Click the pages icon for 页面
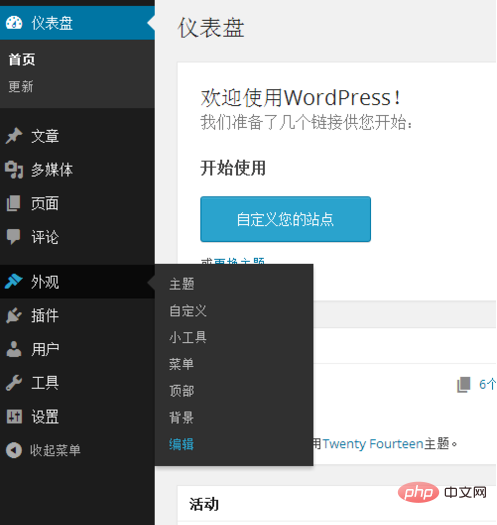This screenshot has height=525, width=497. [14, 203]
